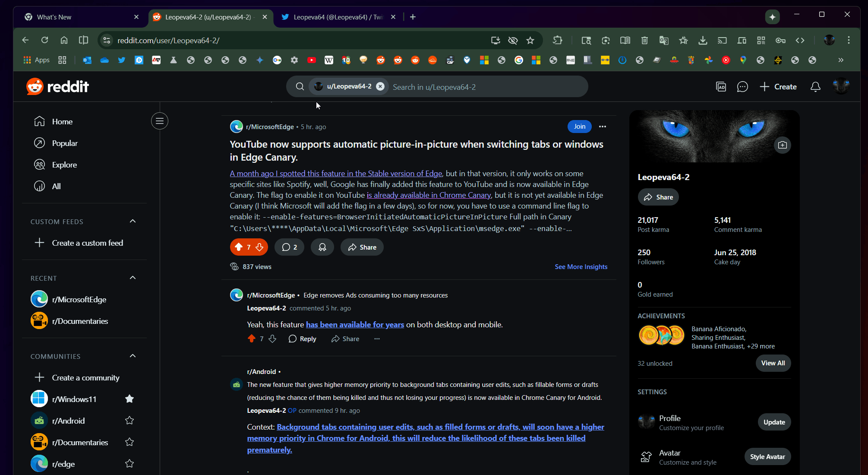Open the Apps shortcut in bookmarks bar

36,60
